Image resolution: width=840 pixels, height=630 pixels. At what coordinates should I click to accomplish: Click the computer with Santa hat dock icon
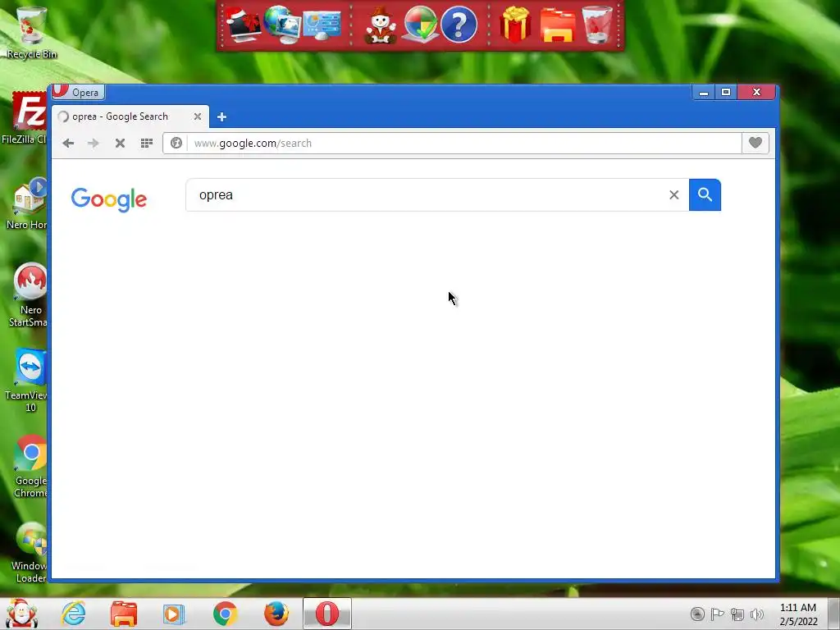click(x=243, y=24)
